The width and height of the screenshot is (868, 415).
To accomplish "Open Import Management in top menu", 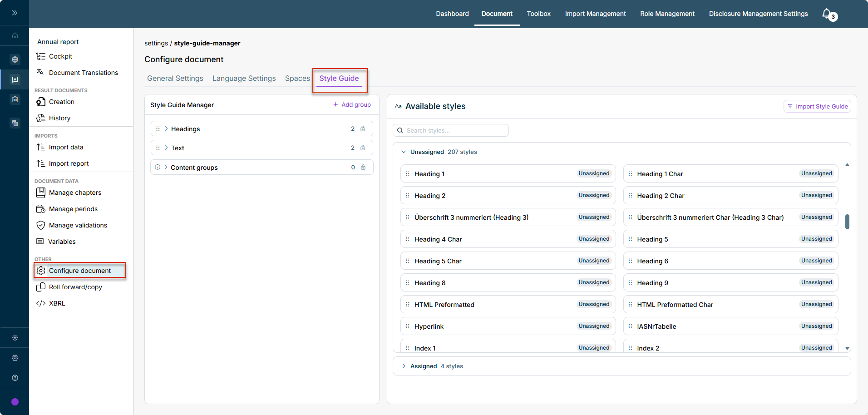I will tap(596, 14).
